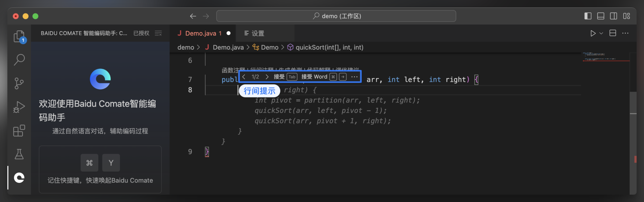
Task: Show next inline suggestion
Action: tap(267, 77)
